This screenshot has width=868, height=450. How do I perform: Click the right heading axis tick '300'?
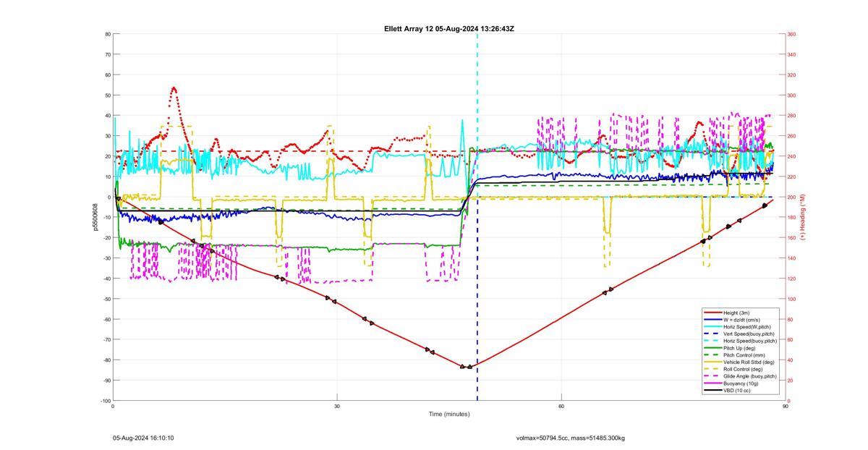(793, 95)
